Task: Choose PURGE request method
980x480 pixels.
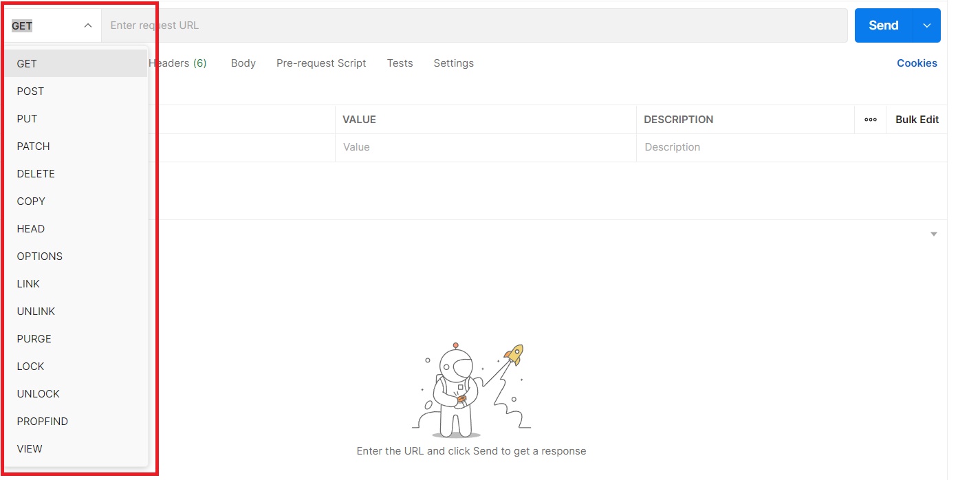Action: 76,338
